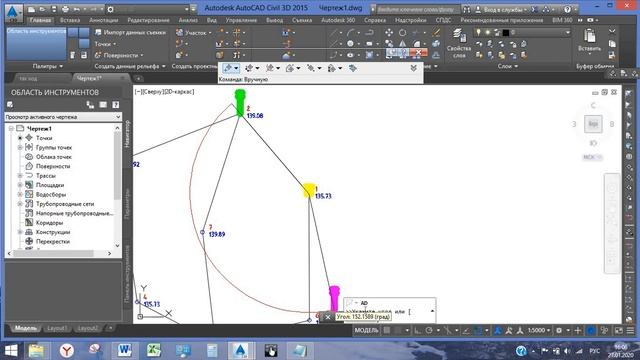Image resolution: width=640 pixels, height=360 pixels.
Task: Select the Move tool in the ribbon
Action: tap(389, 33)
